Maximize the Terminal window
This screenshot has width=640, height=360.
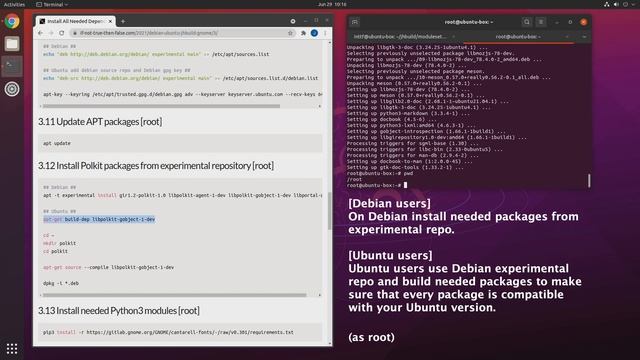[x=570, y=22]
